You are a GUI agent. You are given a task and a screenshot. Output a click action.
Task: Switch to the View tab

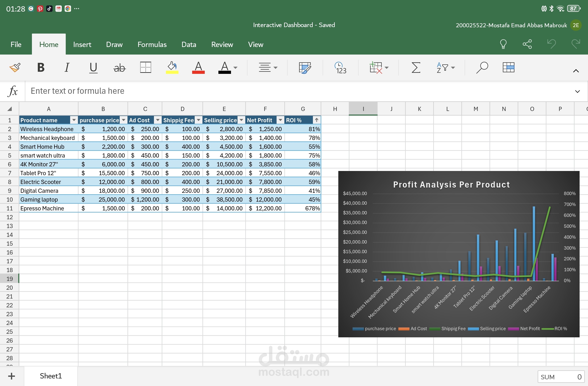255,44
